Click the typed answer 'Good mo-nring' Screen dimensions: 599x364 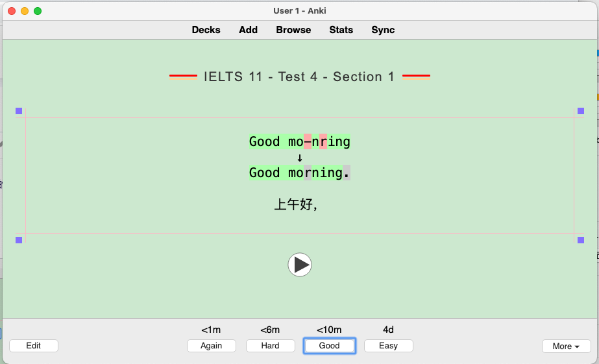(x=299, y=141)
